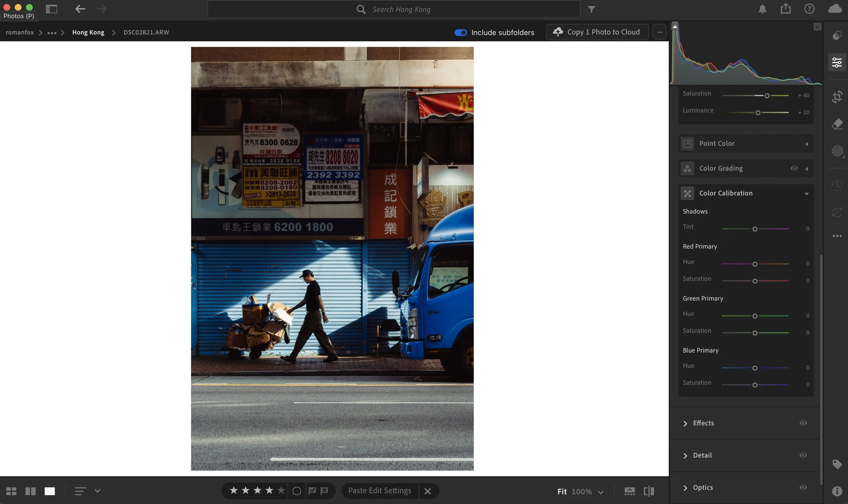848x504 pixels.
Task: Select the Crop and Rotate tool
Action: pyautogui.click(x=837, y=97)
